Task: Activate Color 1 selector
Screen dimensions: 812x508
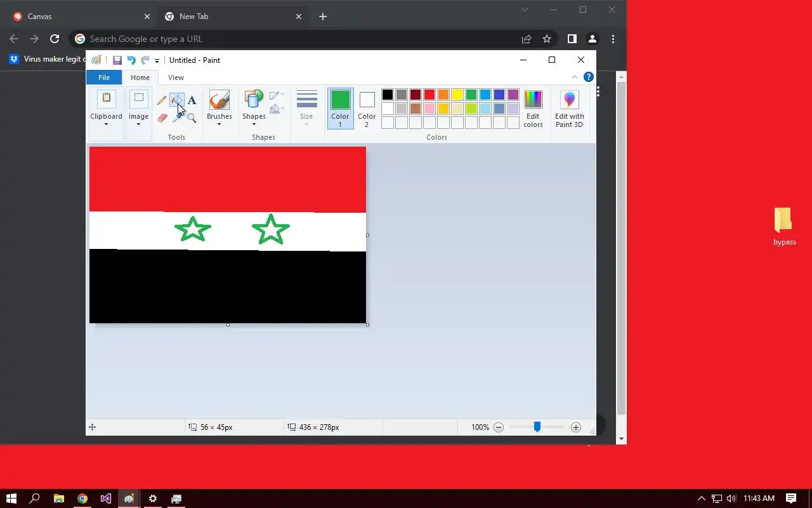Action: tap(340, 109)
